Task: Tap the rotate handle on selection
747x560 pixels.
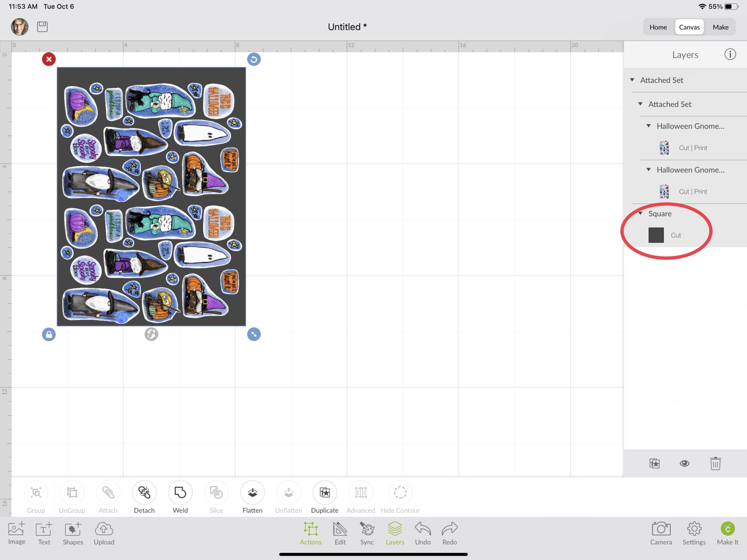Action: click(254, 59)
